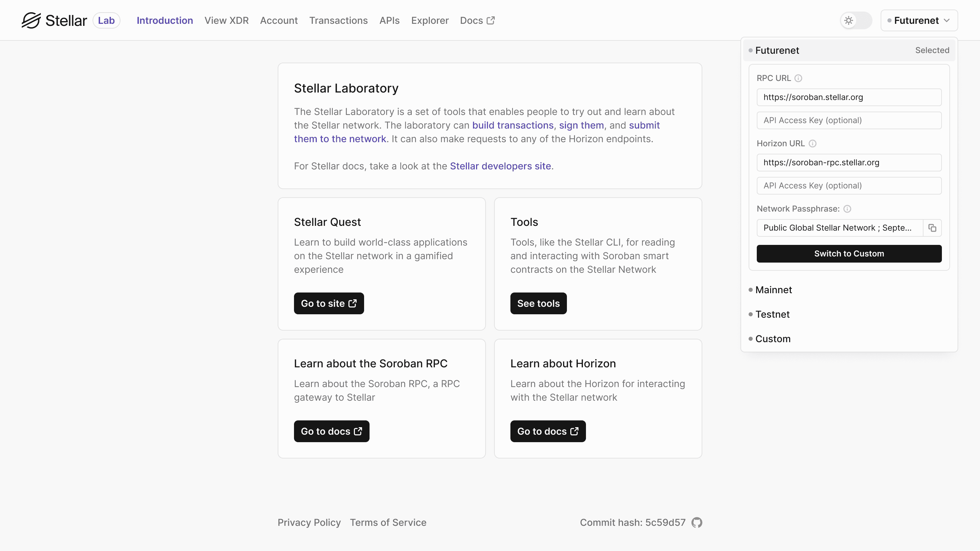Click the Selected label beside Futurenet
This screenshot has height=551, width=980.
coord(932,50)
